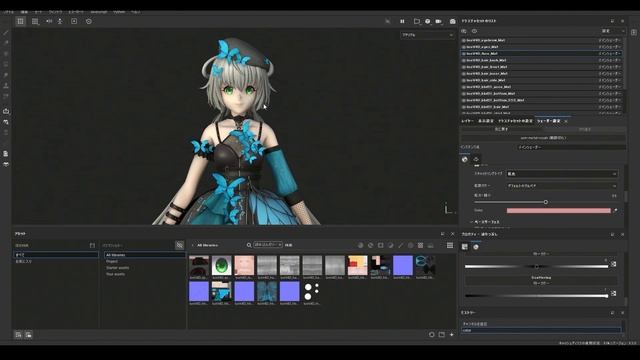Click the document-stack icon above the left sidebar's bottom icon
Image resolution: width=640 pixels, height=360 pixels.
coord(6,153)
